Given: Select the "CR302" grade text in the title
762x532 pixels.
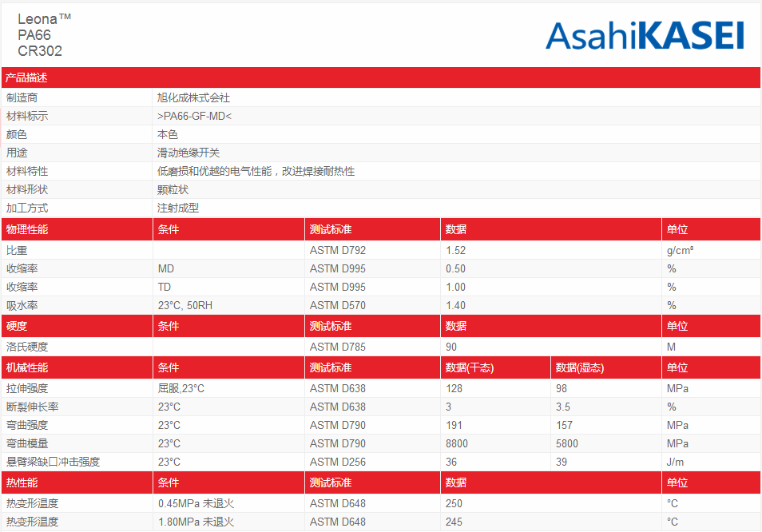Looking at the screenshot, I should tap(40, 51).
